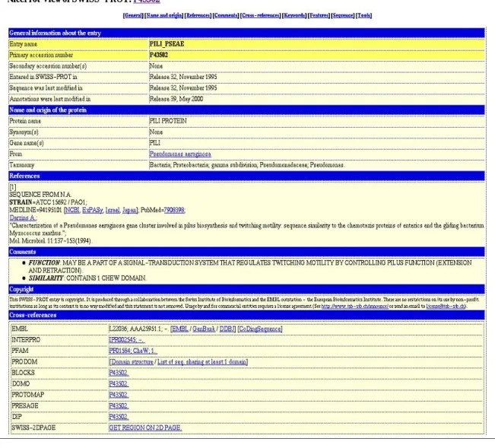The height and width of the screenshot is (448, 495).
Task: Click the 'SWISS-2DPAGE' row label
Action: [33, 427]
